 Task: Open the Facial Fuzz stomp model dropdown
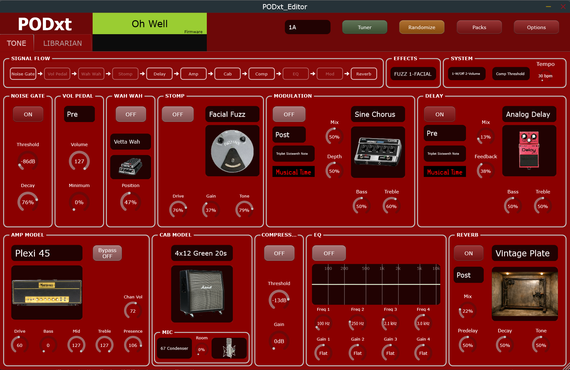232,114
